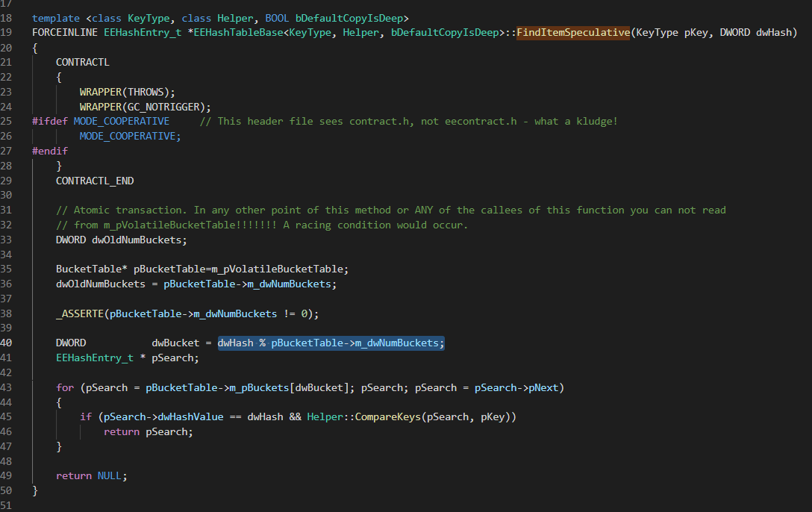Click 'DWORD dwOldNumBuckets;' declaration
812x512 pixels.
point(122,240)
